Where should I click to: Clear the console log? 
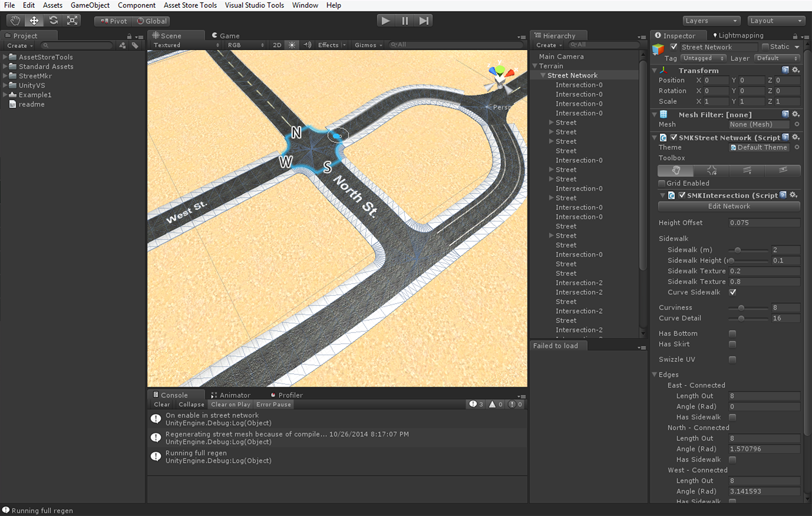tap(162, 405)
